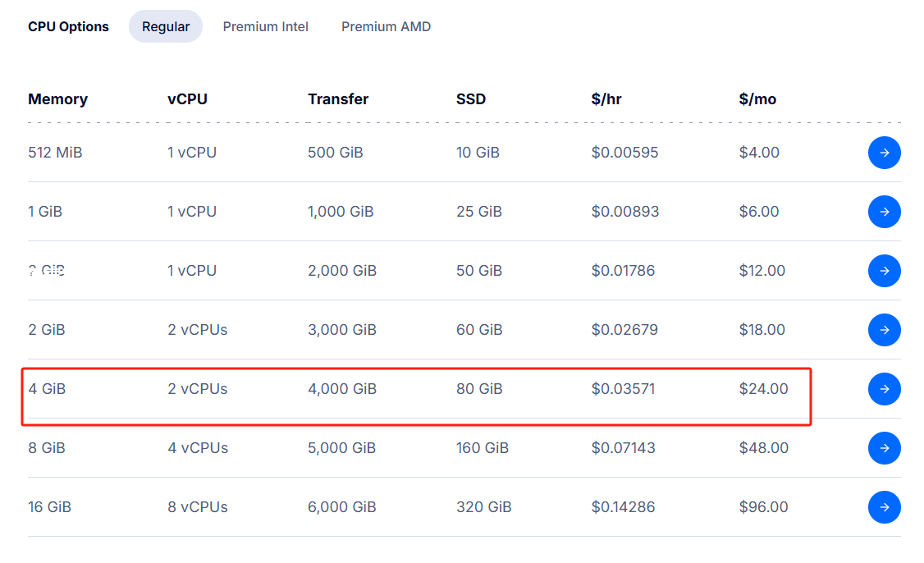Switch to Premium AMD tab

[386, 26]
